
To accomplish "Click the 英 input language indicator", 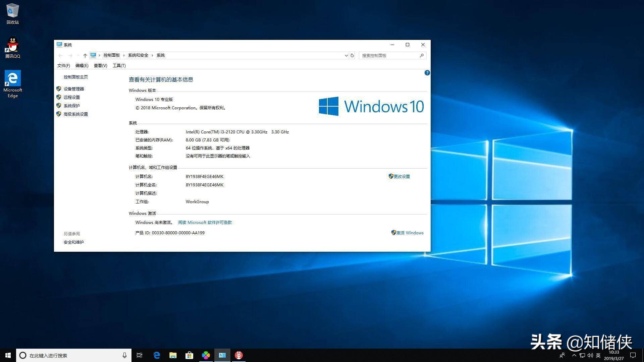I will 598,355.
